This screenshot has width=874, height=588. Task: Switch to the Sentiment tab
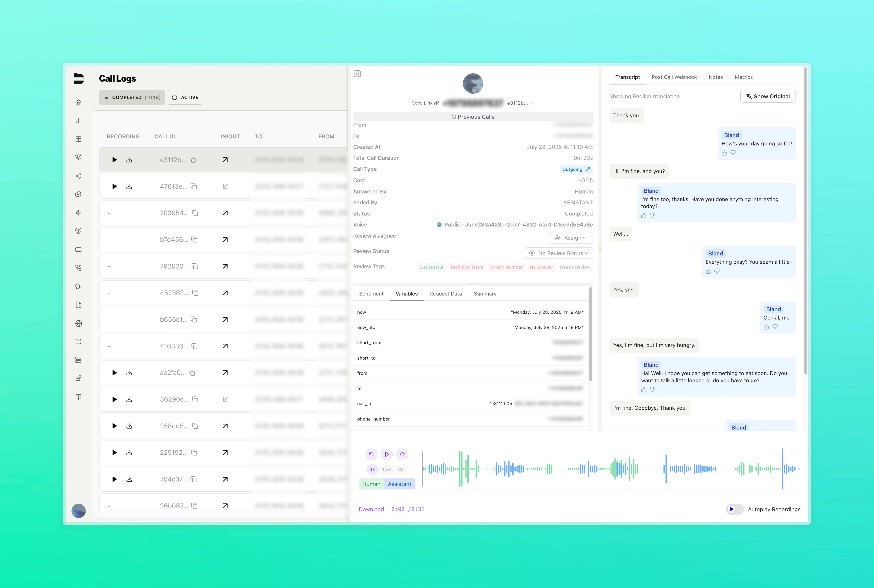click(371, 294)
